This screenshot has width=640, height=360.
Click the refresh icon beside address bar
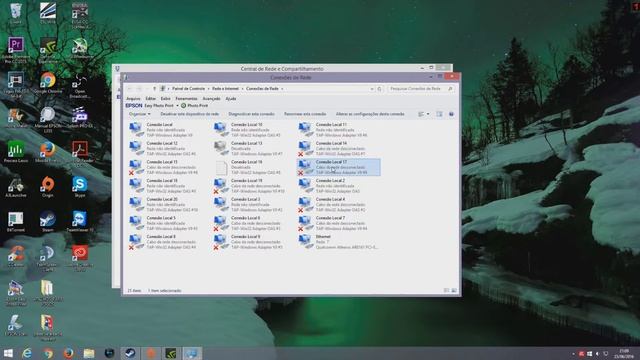coord(379,89)
